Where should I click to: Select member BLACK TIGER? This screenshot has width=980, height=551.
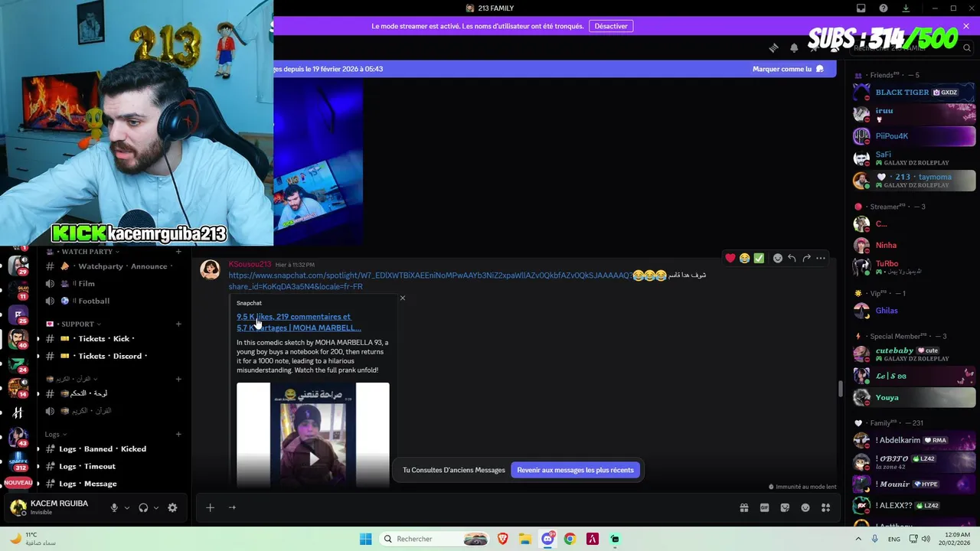point(914,93)
